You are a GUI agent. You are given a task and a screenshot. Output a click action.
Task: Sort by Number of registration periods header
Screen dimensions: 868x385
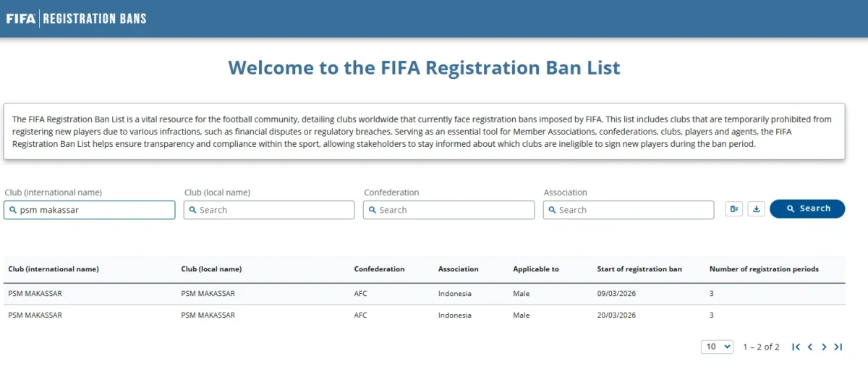[x=764, y=269]
